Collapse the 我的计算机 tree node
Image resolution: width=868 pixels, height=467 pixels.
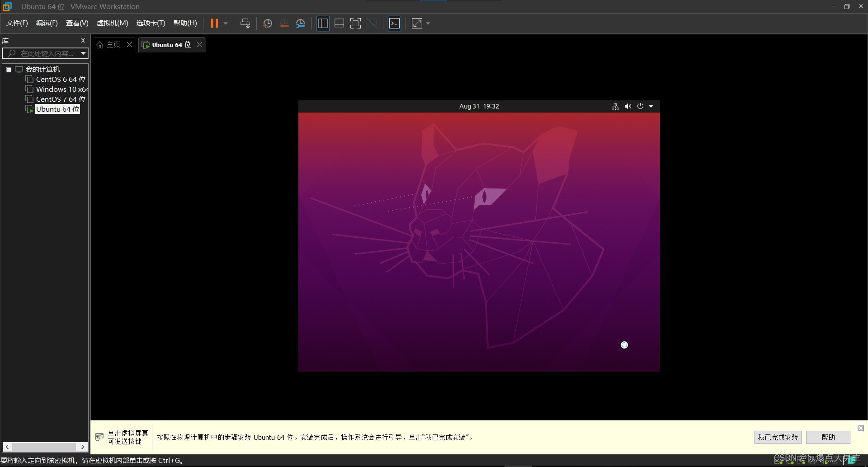[9, 70]
